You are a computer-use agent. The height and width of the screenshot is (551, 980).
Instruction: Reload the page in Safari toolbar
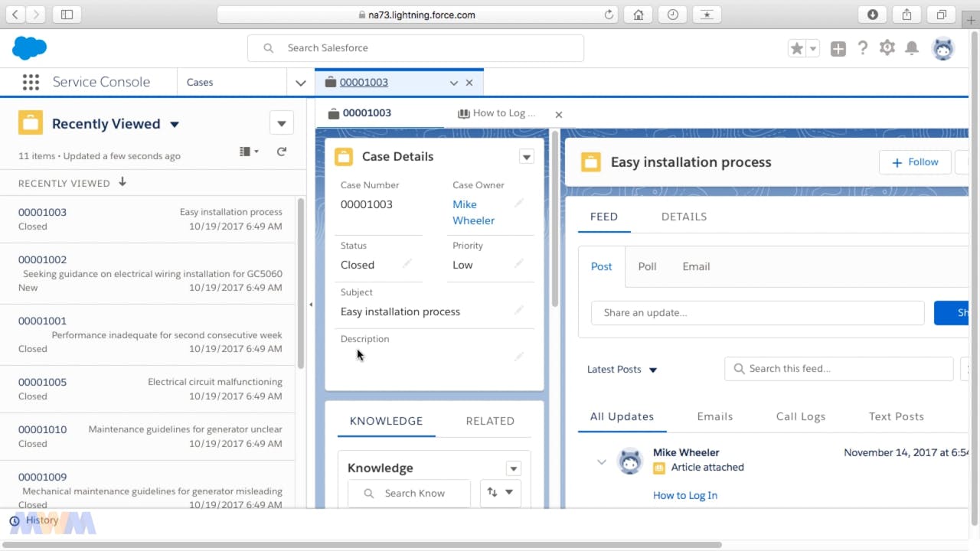click(609, 15)
